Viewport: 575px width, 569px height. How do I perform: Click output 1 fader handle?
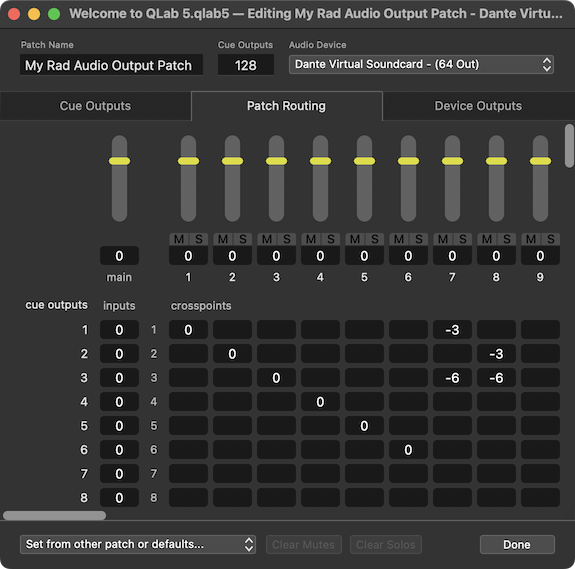(x=188, y=161)
